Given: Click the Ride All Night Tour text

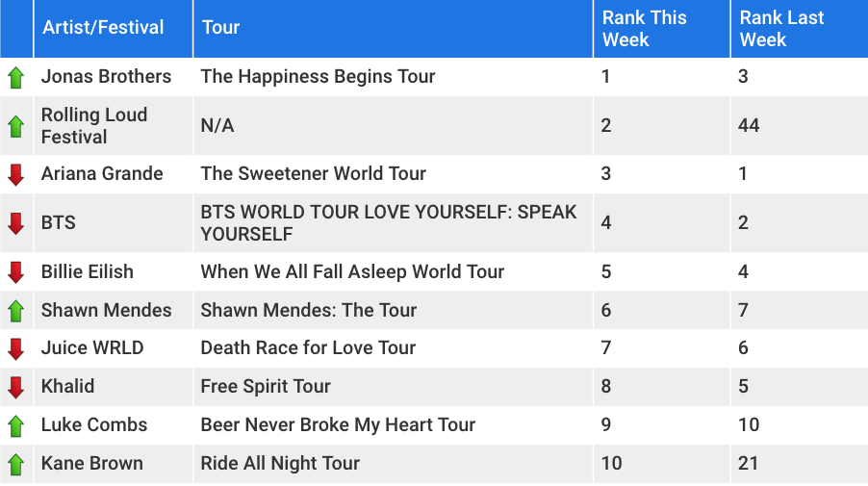Looking at the screenshot, I should 280,463.
